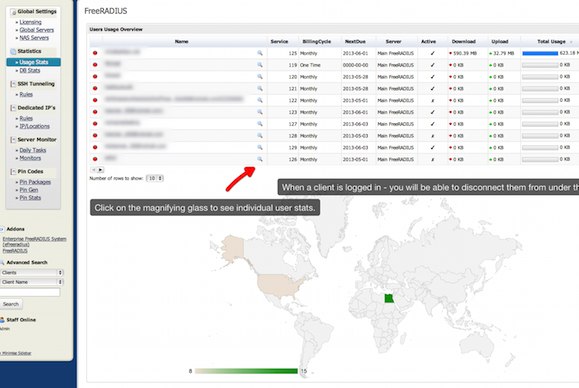Open user stats magnifier for service 128
The image size is (579, 388).
(260, 135)
